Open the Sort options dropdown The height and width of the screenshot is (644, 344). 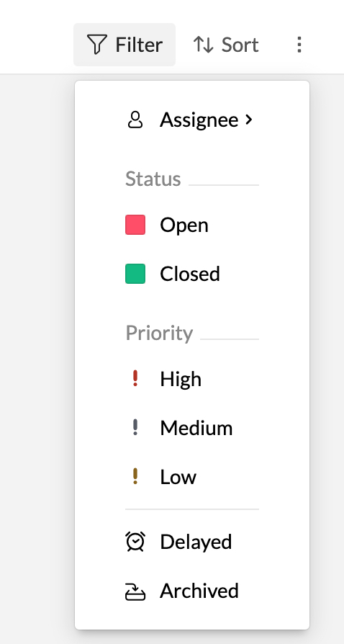[x=226, y=45]
